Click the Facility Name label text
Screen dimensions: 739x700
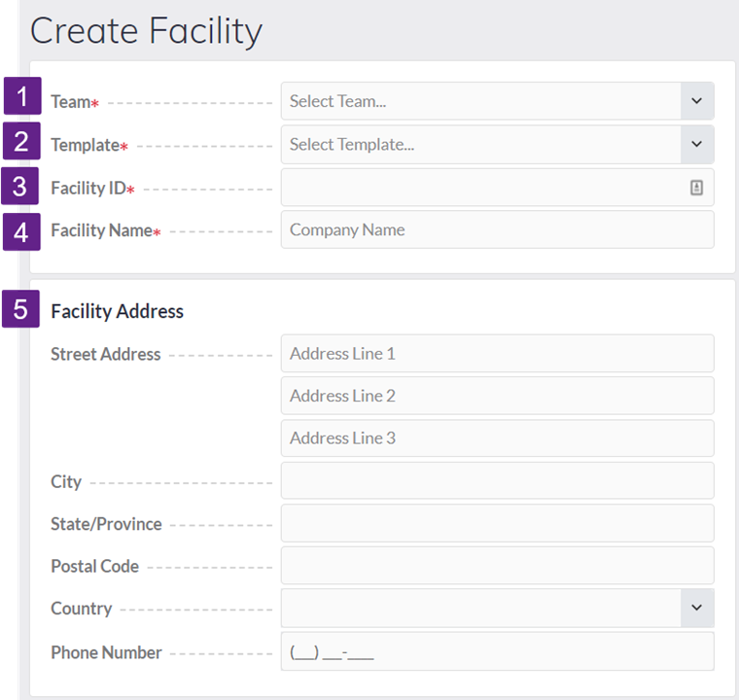pyautogui.click(x=102, y=230)
